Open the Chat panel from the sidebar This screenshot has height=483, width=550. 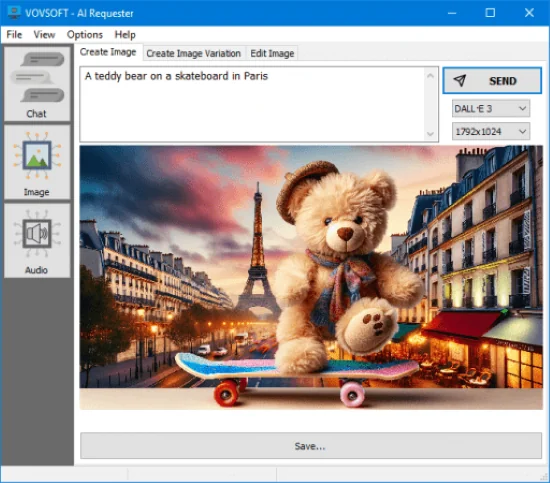(37, 84)
